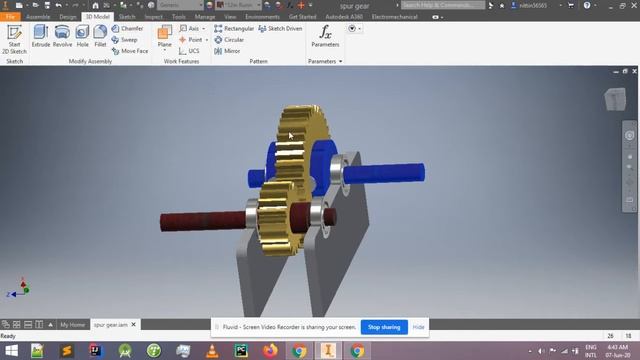Click the ENG INTL language indicator

591,351
